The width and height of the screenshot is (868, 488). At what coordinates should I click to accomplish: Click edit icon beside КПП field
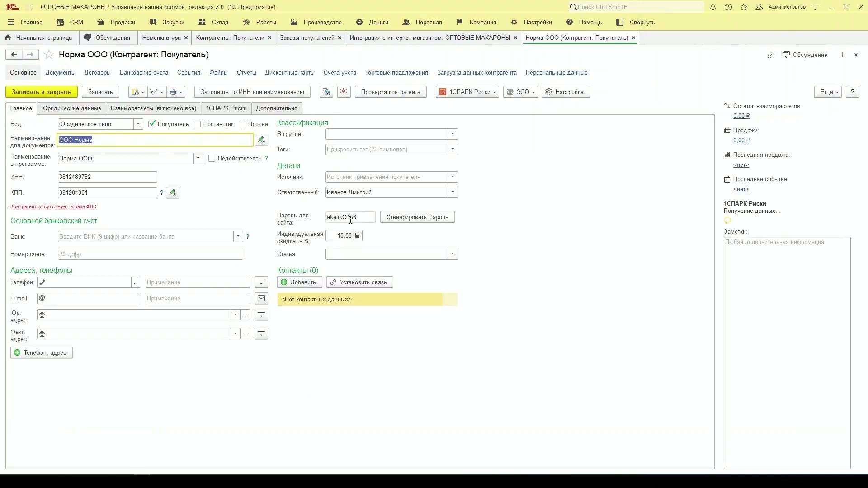[x=173, y=193]
